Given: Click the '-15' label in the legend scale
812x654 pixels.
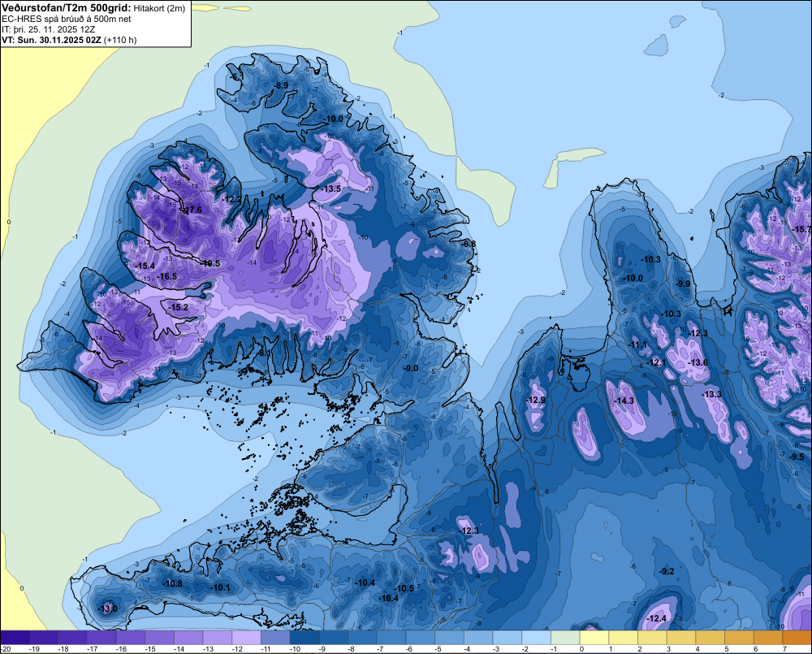Looking at the screenshot, I should click(x=151, y=649).
